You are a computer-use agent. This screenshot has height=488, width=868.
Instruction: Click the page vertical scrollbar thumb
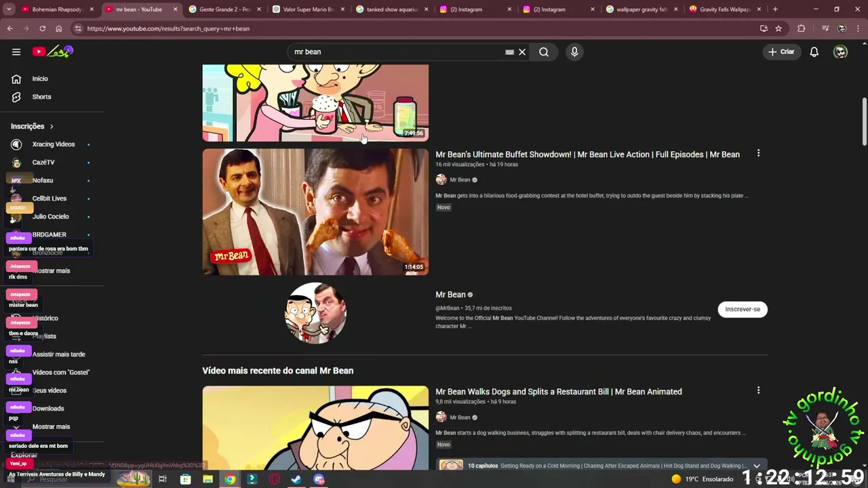click(x=864, y=121)
